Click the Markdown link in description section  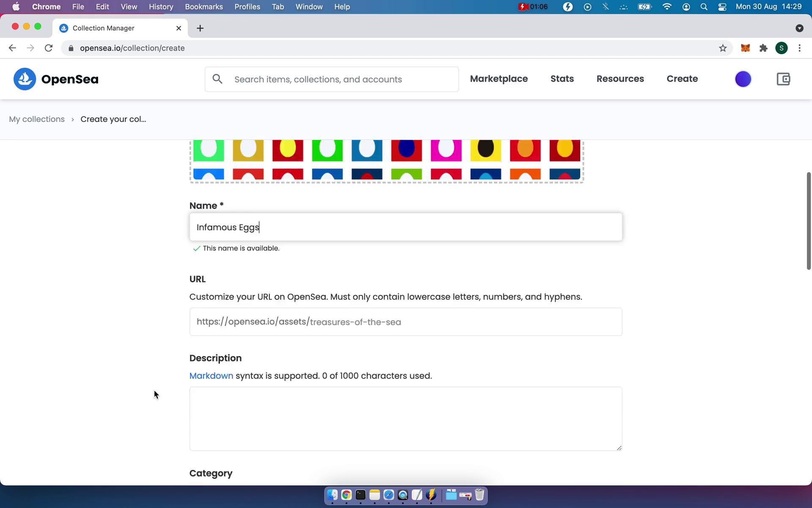pyautogui.click(x=211, y=375)
